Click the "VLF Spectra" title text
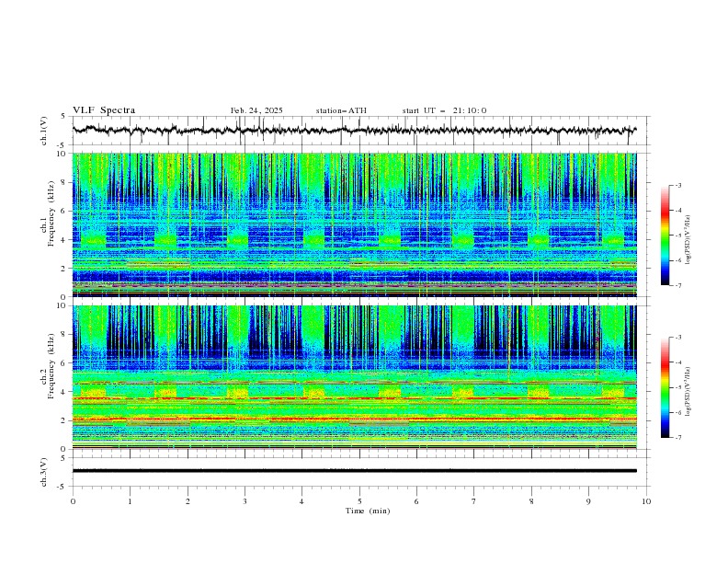This screenshot has height=563, width=728. point(104,110)
